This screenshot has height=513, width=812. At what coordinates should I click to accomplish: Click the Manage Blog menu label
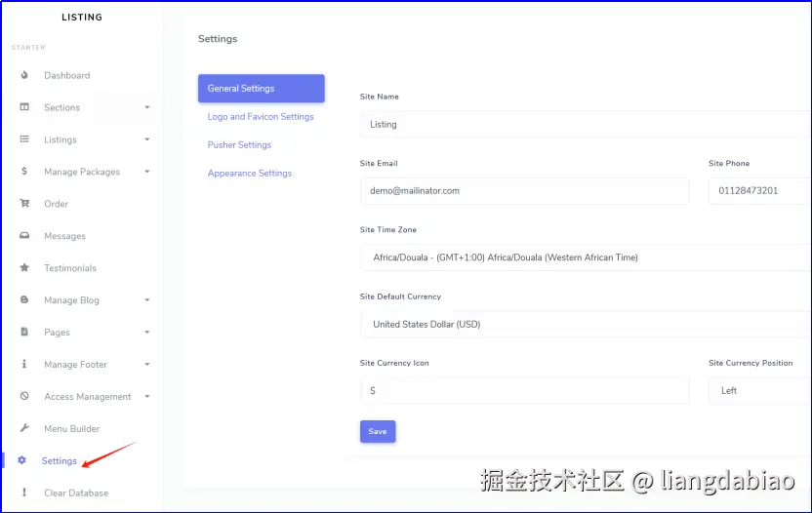point(71,300)
